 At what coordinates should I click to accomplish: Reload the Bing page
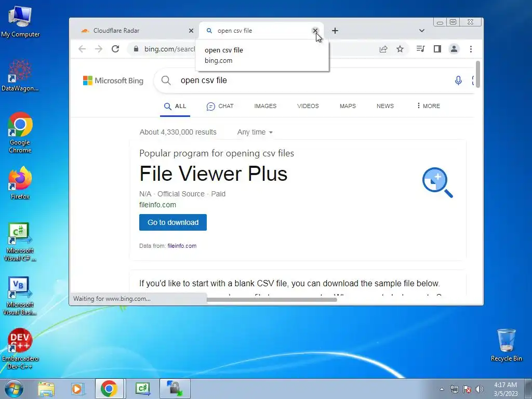point(115,49)
